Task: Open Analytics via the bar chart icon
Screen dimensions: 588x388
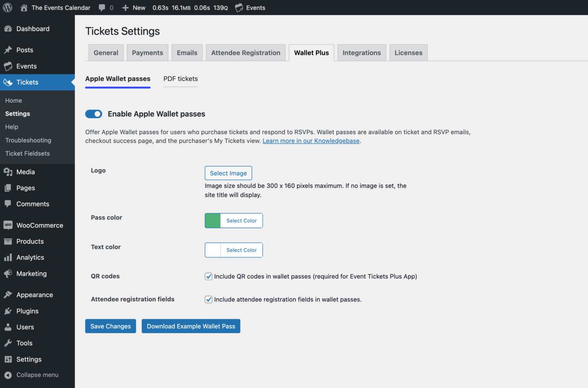Action: click(8, 257)
